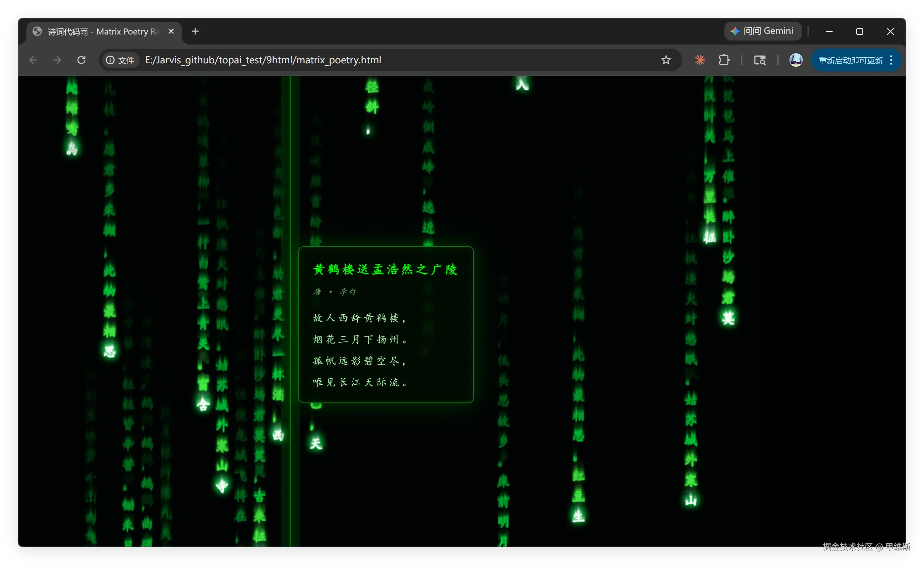
Task: Maximize the browser window
Action: click(x=859, y=32)
